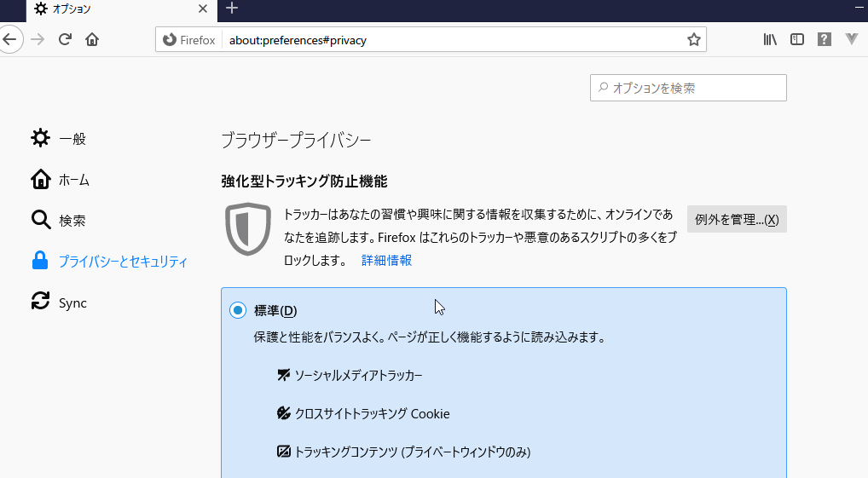Click the ソーシャルメディアトラッカー text
This screenshot has width=868, height=478.
[358, 376]
